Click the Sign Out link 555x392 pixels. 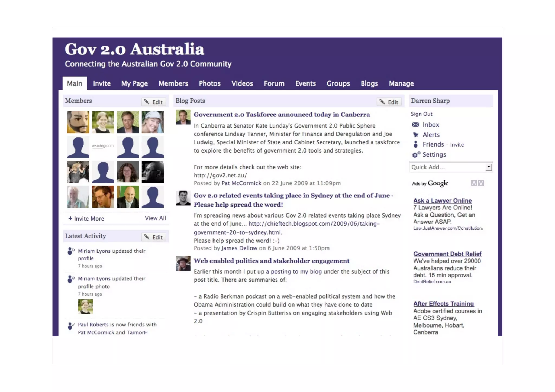(421, 114)
